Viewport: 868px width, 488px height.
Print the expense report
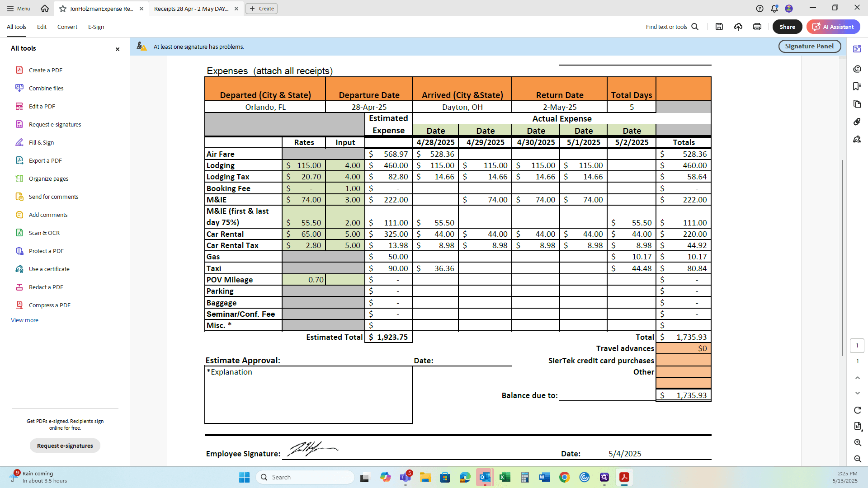(x=757, y=27)
